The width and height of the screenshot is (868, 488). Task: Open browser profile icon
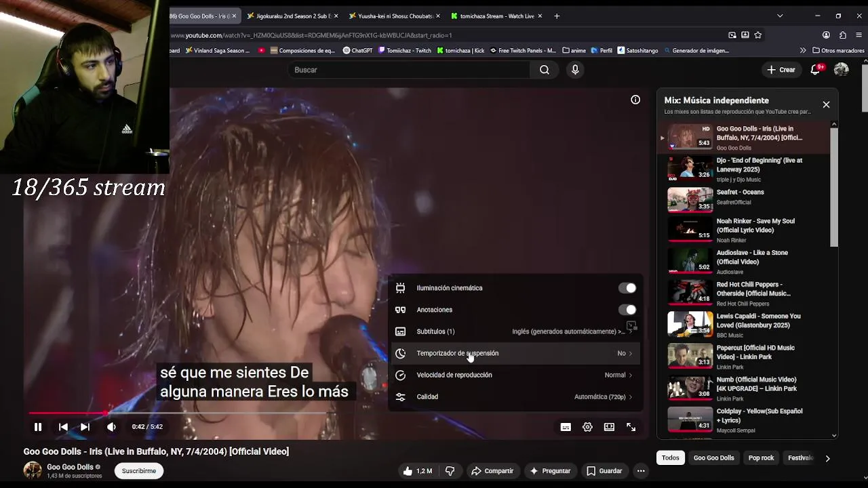tap(826, 35)
